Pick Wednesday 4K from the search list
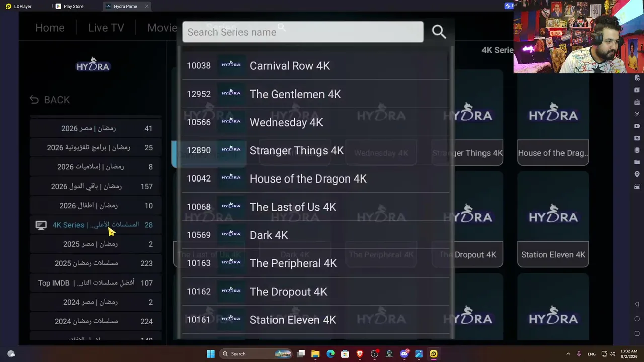The height and width of the screenshot is (362, 644). (x=315, y=122)
